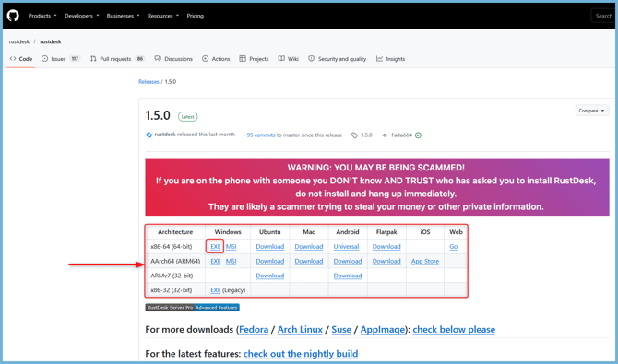Open the rustdesk repository name link
The image size is (618, 364).
tap(51, 41)
